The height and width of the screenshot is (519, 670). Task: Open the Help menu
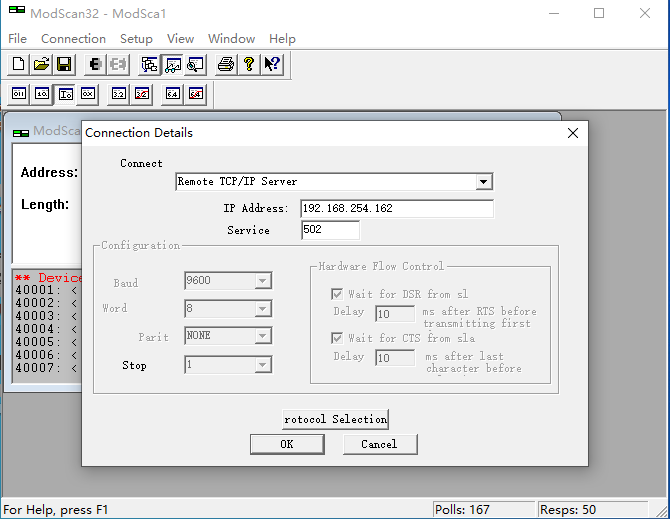[282, 39]
